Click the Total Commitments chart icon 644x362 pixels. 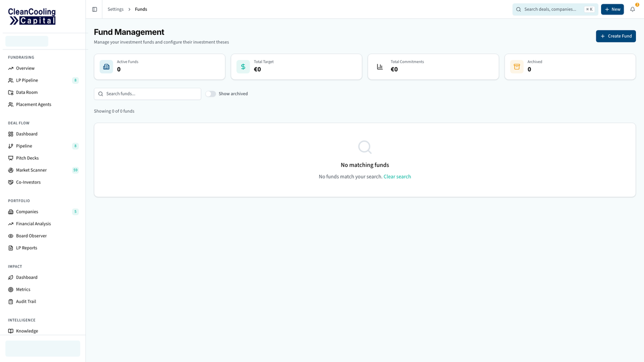point(380,67)
